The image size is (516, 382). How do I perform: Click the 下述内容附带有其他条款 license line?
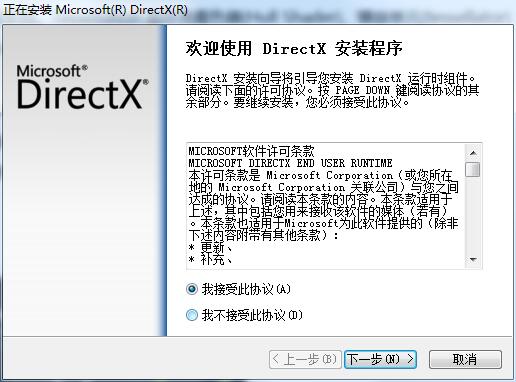click(263, 236)
